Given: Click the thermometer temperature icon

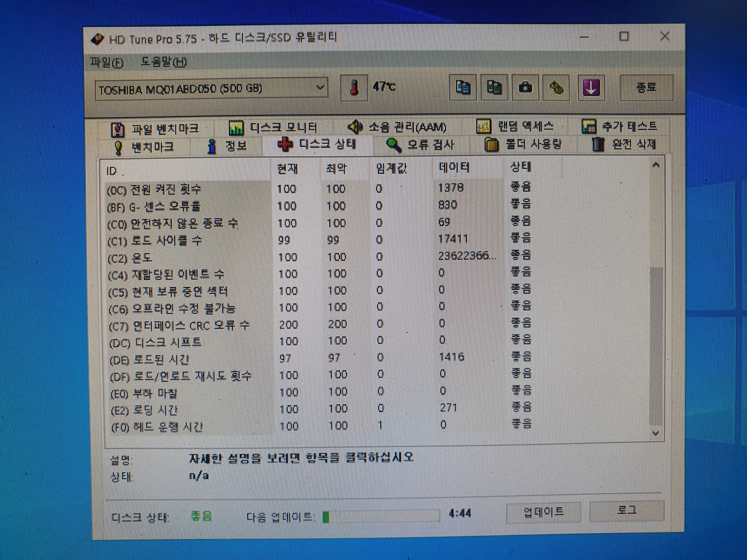Looking at the screenshot, I should click(x=354, y=88).
